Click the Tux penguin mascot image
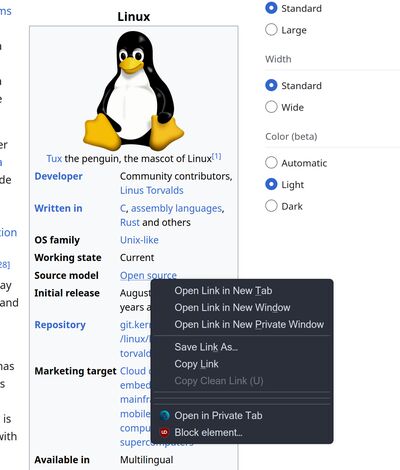Viewport: 400px width, 470px height. click(x=133, y=91)
